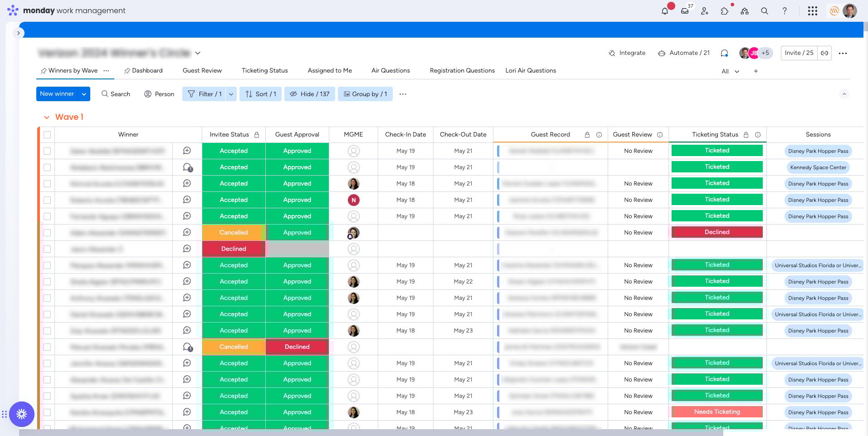Open the products switcher grid icon

click(812, 11)
